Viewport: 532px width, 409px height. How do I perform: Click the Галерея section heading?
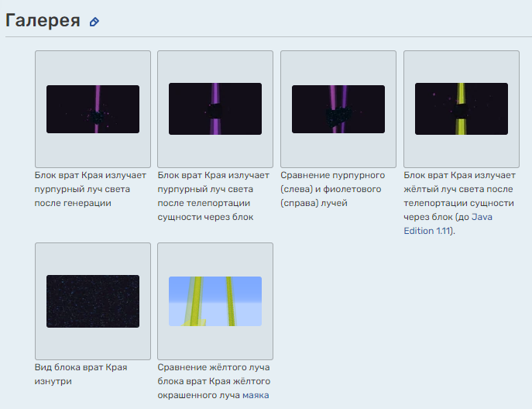click(43, 20)
